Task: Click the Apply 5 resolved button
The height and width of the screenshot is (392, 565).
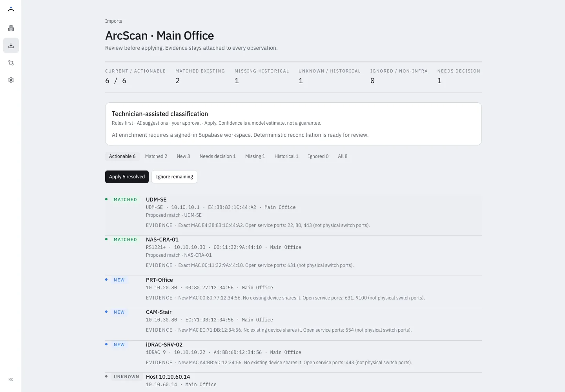Action: [127, 177]
